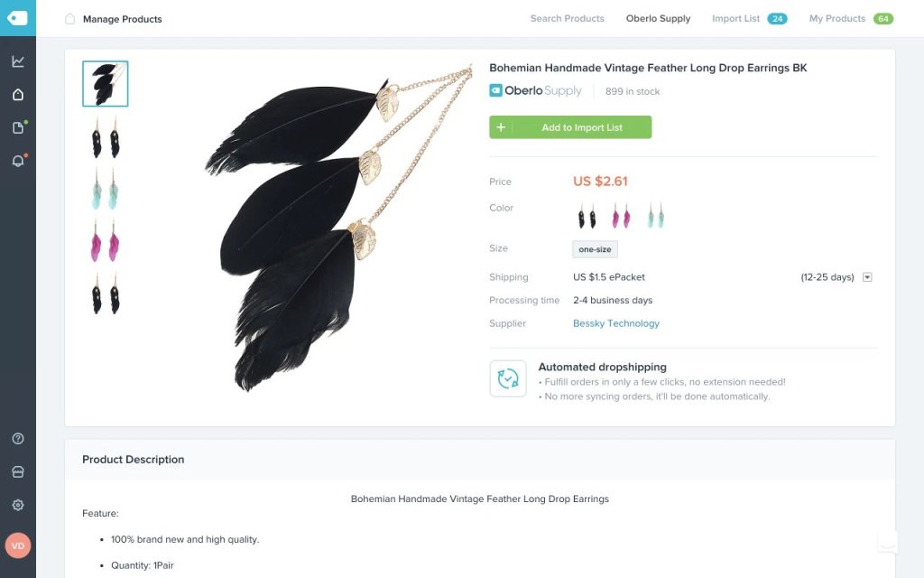Open the store icon in sidebar
The image size is (924, 578).
pos(18,472)
